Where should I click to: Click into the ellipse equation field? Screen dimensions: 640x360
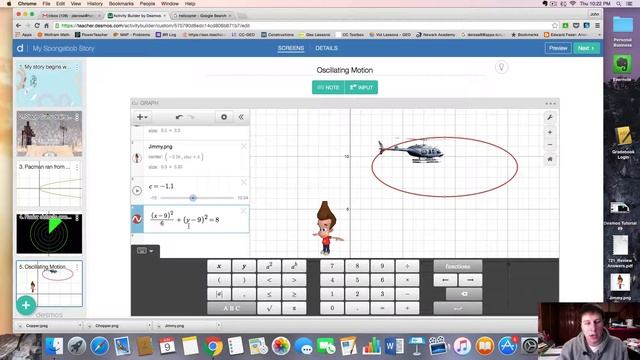point(196,220)
